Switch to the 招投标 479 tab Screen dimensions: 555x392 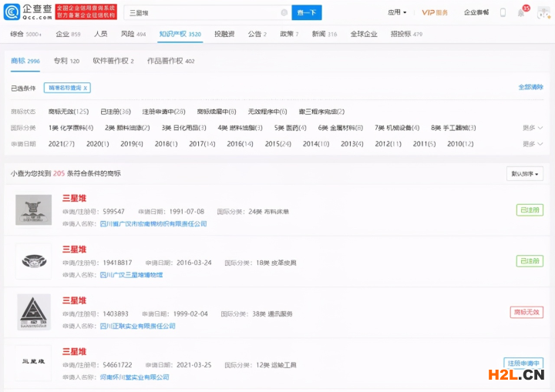click(x=406, y=34)
